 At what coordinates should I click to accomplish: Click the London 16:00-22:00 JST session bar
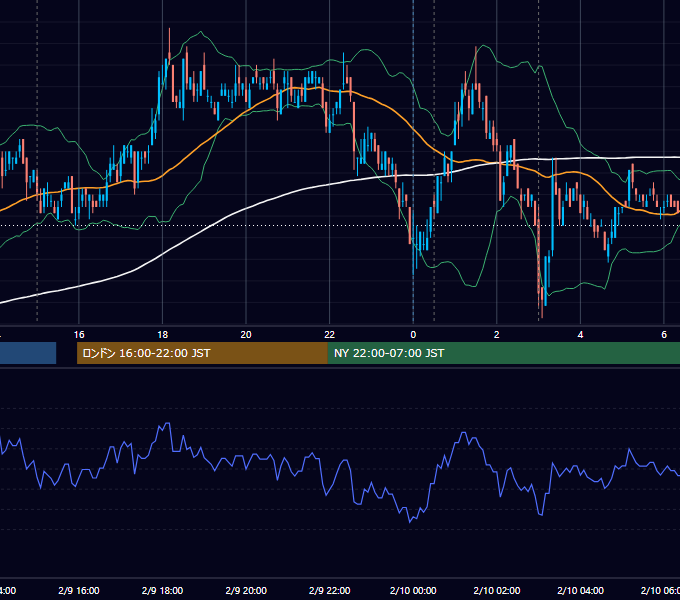202,353
